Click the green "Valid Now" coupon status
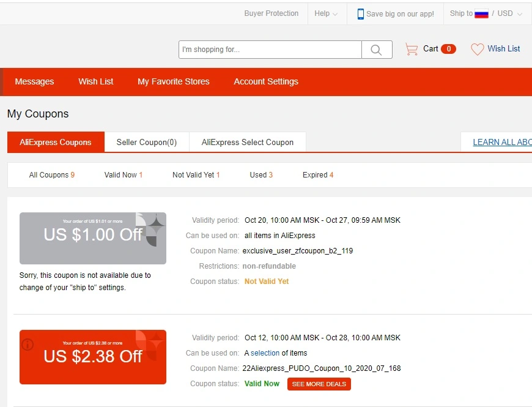Screen dimensions: 532x407 click(262, 384)
